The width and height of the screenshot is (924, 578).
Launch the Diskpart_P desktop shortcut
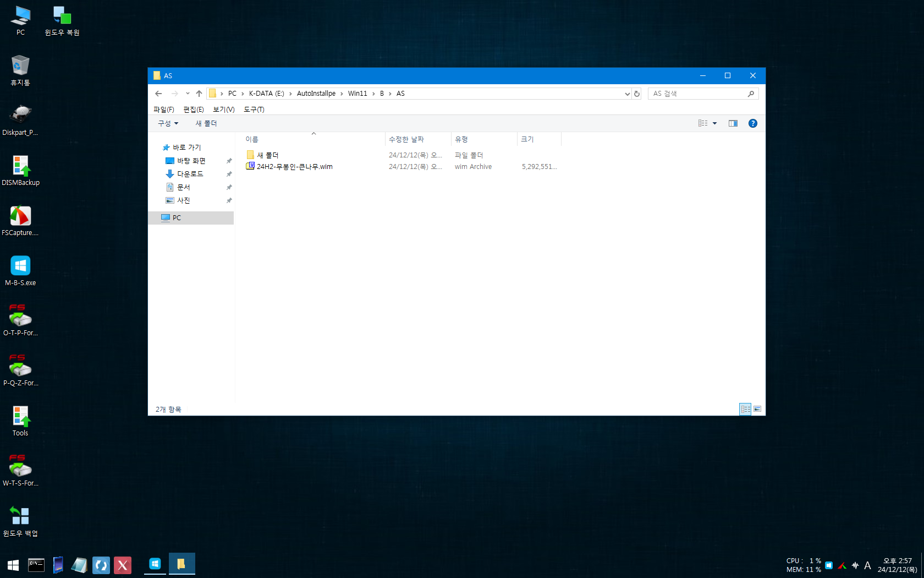pyautogui.click(x=20, y=121)
